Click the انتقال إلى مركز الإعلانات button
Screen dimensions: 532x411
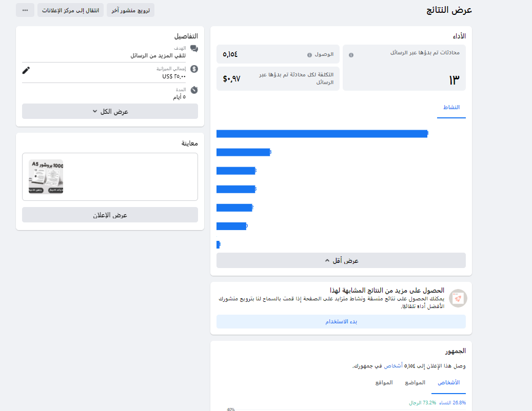(x=70, y=10)
